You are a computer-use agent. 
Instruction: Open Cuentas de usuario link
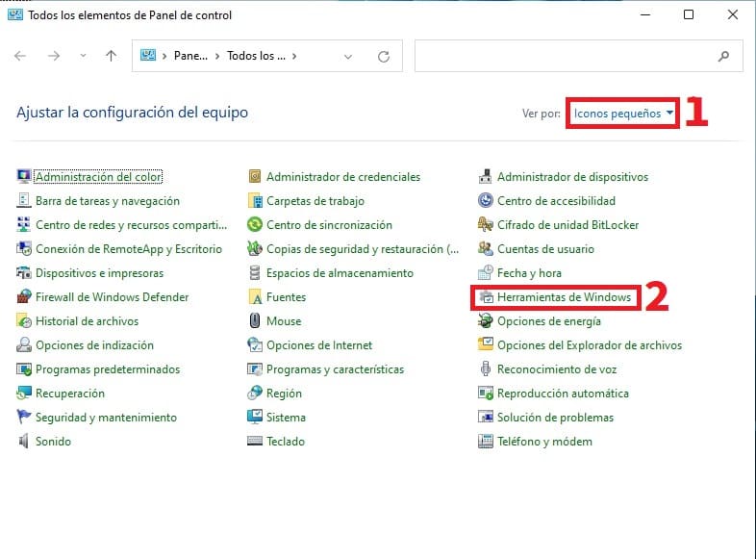point(545,249)
